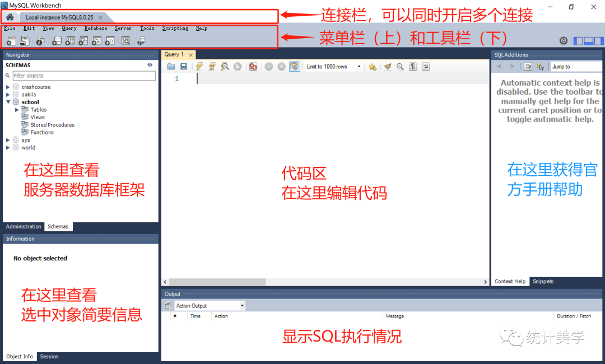This screenshot has width=605, height=364.
Task: Toggle the left sidebar panel
Action: 578,41
